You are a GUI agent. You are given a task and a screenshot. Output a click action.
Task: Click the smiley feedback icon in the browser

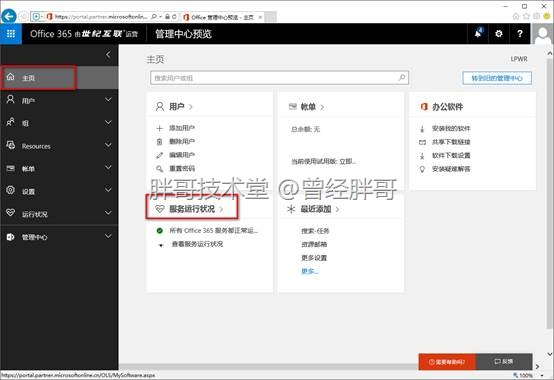pos(547,16)
